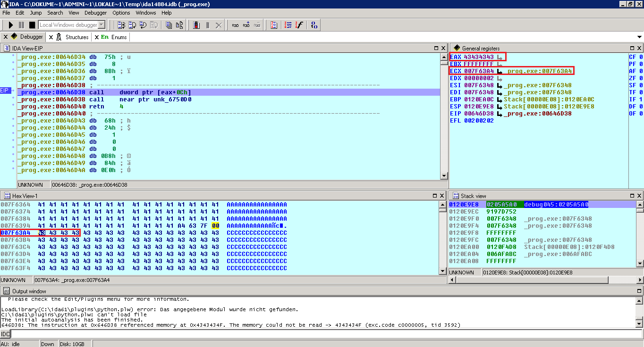The width and height of the screenshot is (644, 347).
Task: Close the Enums tab with its X
Action: tap(97, 37)
